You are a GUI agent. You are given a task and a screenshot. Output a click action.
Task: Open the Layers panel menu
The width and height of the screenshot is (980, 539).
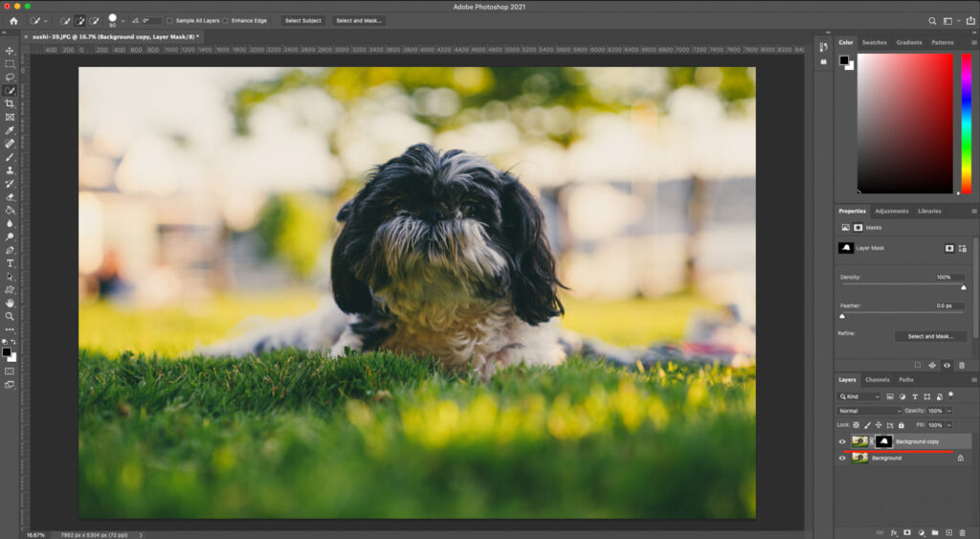(973, 379)
